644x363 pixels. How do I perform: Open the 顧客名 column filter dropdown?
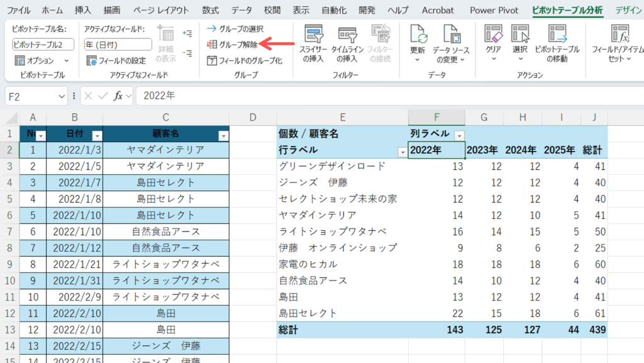tap(223, 135)
